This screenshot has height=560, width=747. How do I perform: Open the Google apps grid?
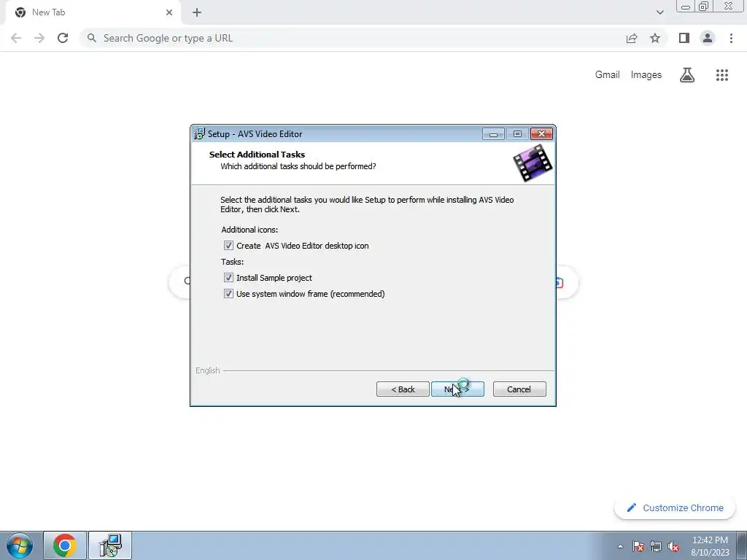[721, 75]
